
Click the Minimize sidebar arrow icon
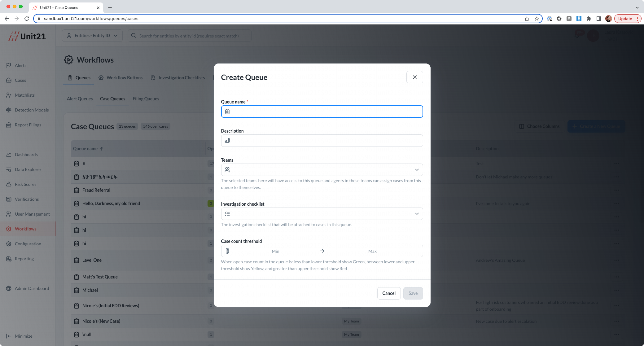click(x=9, y=336)
